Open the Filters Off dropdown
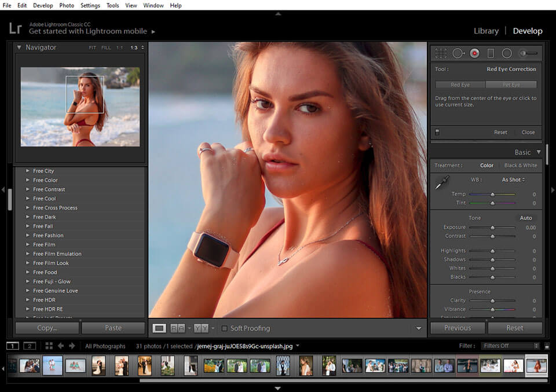 tap(510, 346)
